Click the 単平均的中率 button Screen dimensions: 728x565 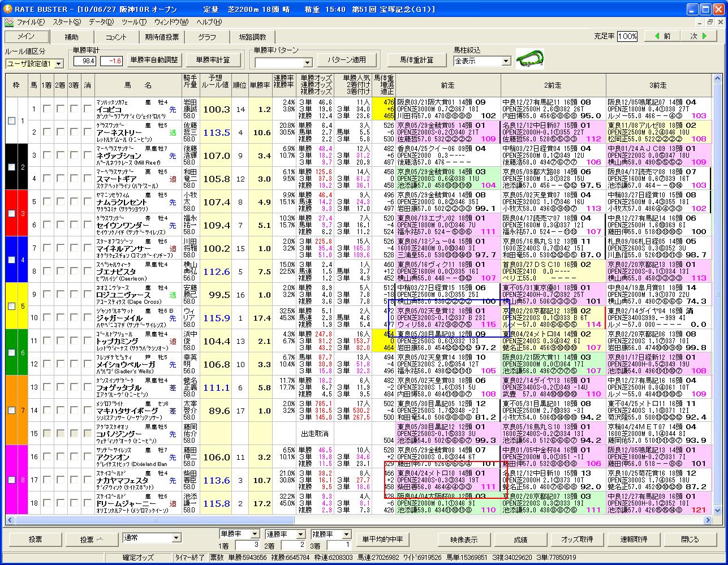[384, 539]
